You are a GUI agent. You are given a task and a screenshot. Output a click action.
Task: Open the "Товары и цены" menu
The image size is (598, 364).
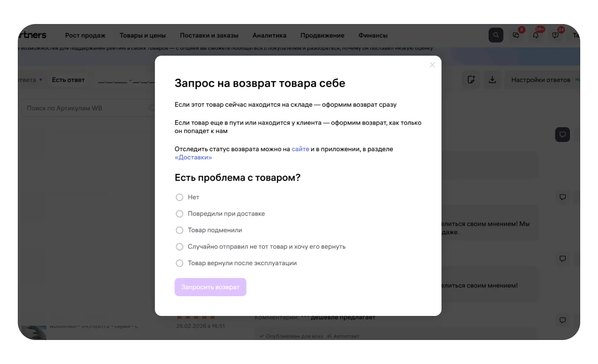point(142,35)
